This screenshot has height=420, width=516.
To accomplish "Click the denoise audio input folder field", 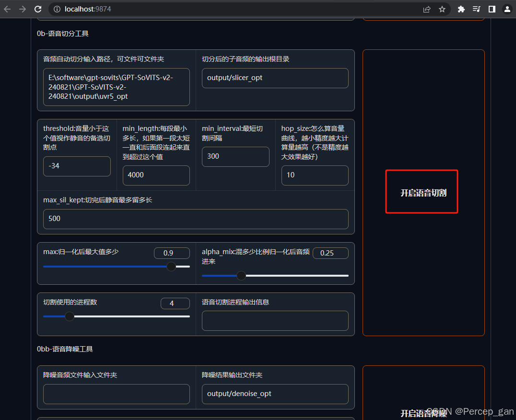I will tap(117, 394).
